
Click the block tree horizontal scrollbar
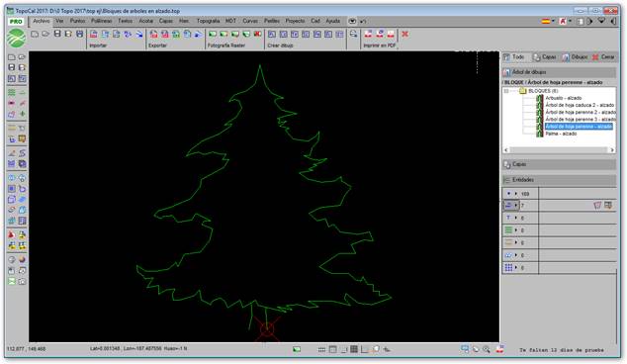point(559,150)
